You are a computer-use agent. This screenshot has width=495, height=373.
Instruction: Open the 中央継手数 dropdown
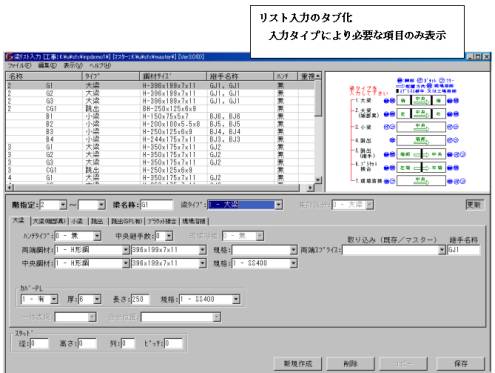tap(169, 236)
